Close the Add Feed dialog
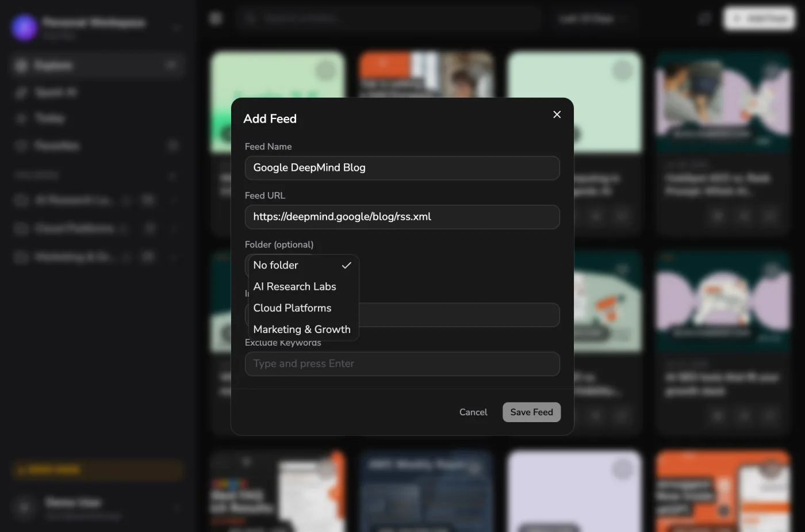This screenshot has height=532, width=805. [557, 114]
